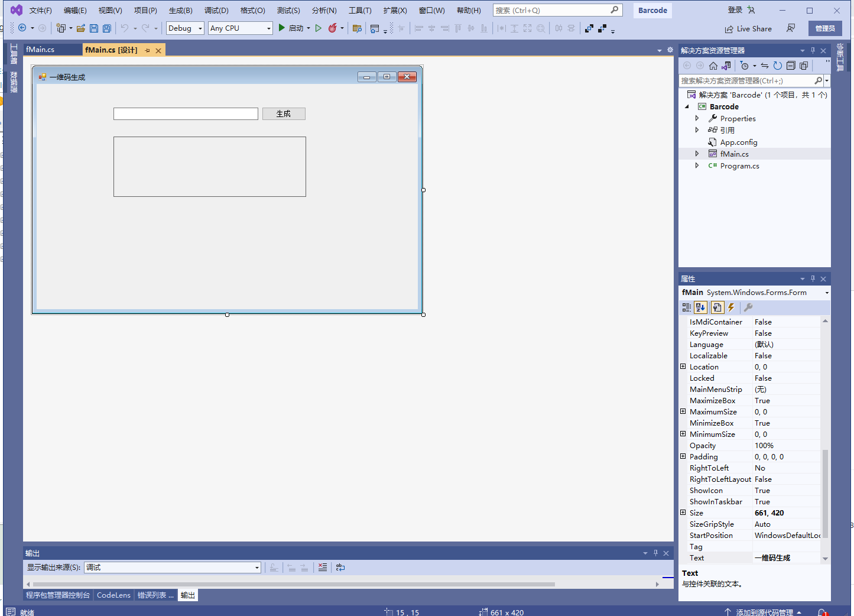Switch to the CodeLens tab

(113, 595)
